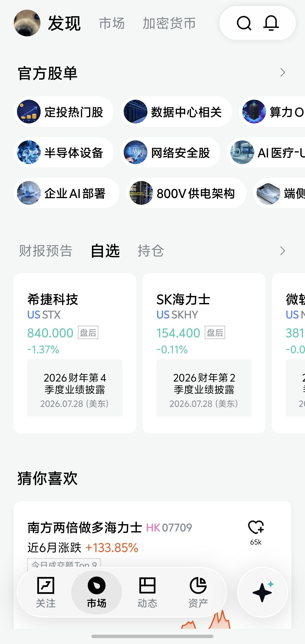Tap the profile avatar picture
305x644 pixels.
coord(27,23)
